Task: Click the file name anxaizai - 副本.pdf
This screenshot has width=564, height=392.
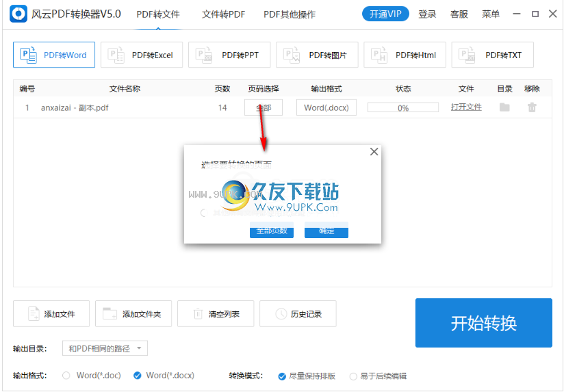Action: (75, 107)
